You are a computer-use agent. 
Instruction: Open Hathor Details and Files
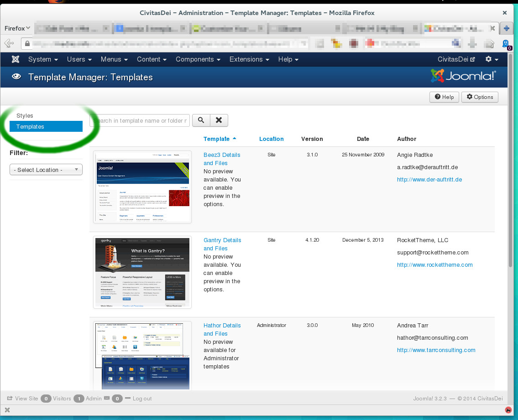(x=222, y=330)
